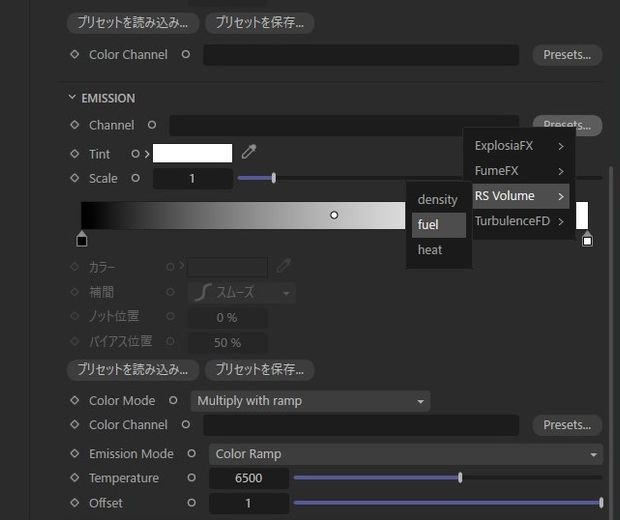Click the Scale value field
Screen dimensions: 620x520
pos(193,178)
